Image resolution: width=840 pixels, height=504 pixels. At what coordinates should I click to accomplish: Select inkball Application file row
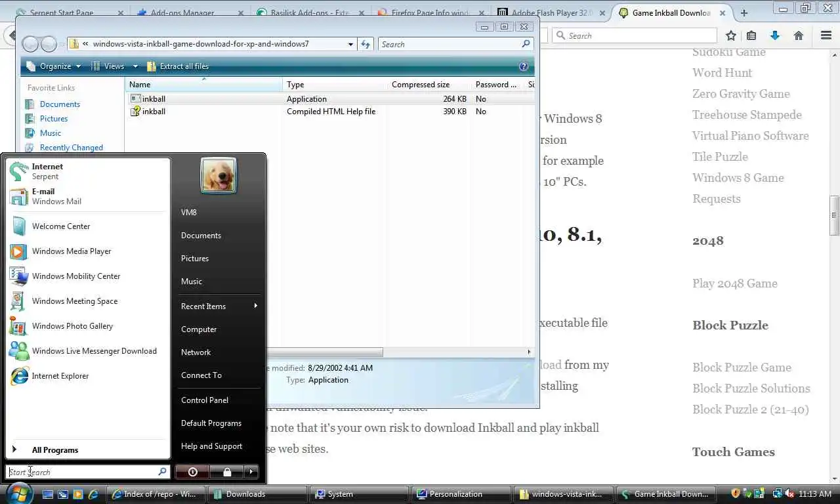328,99
